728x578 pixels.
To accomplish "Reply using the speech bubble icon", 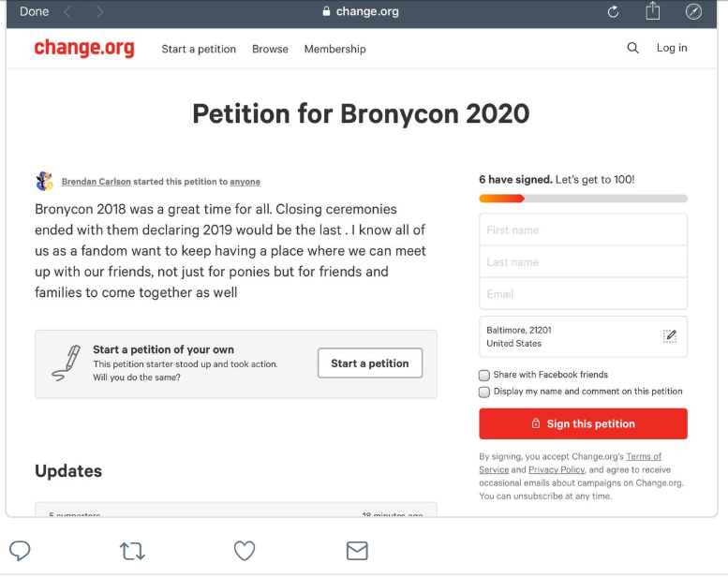I will 20,551.
